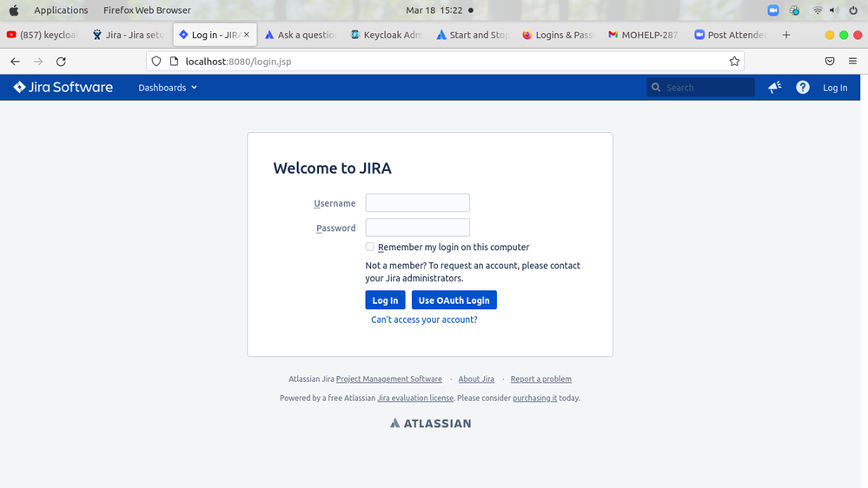This screenshot has height=488, width=868.
Task: Click the Use OAuth Login button
Action: coord(454,300)
